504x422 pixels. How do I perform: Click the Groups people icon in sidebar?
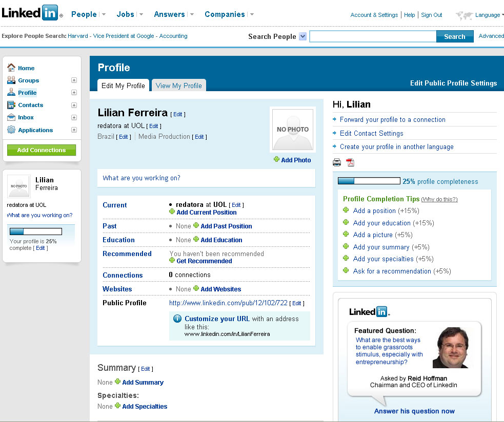(x=11, y=80)
